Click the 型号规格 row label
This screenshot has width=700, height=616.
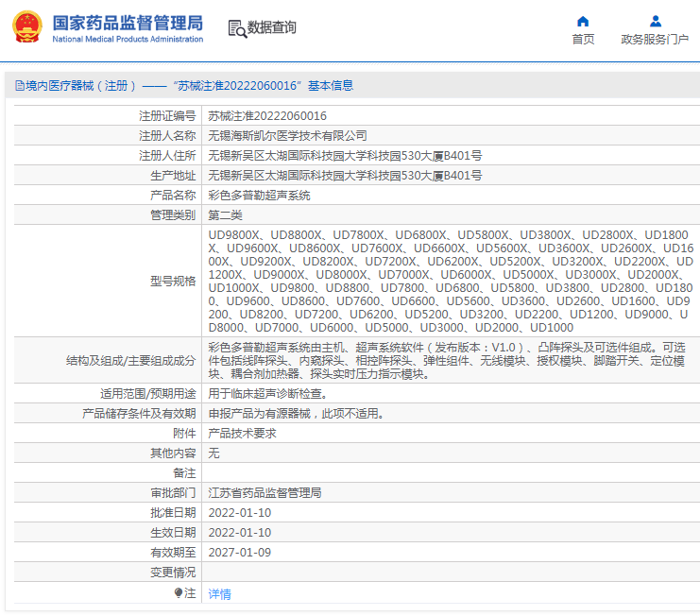[173, 282]
